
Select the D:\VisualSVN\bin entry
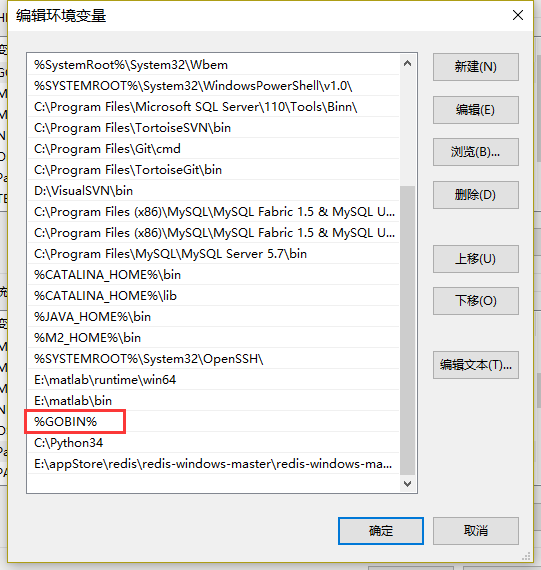coord(213,191)
